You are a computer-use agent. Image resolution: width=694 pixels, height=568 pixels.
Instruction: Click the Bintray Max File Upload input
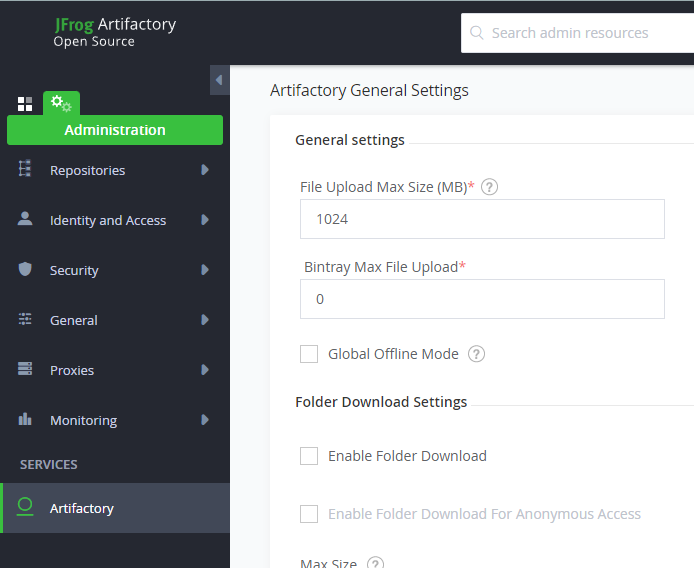coord(482,299)
